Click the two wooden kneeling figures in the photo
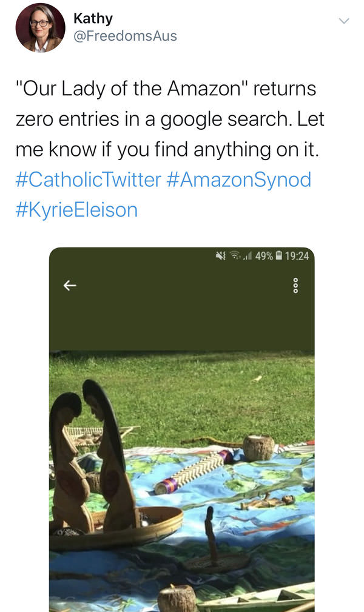This screenshot has height=612, width=364. point(94,457)
